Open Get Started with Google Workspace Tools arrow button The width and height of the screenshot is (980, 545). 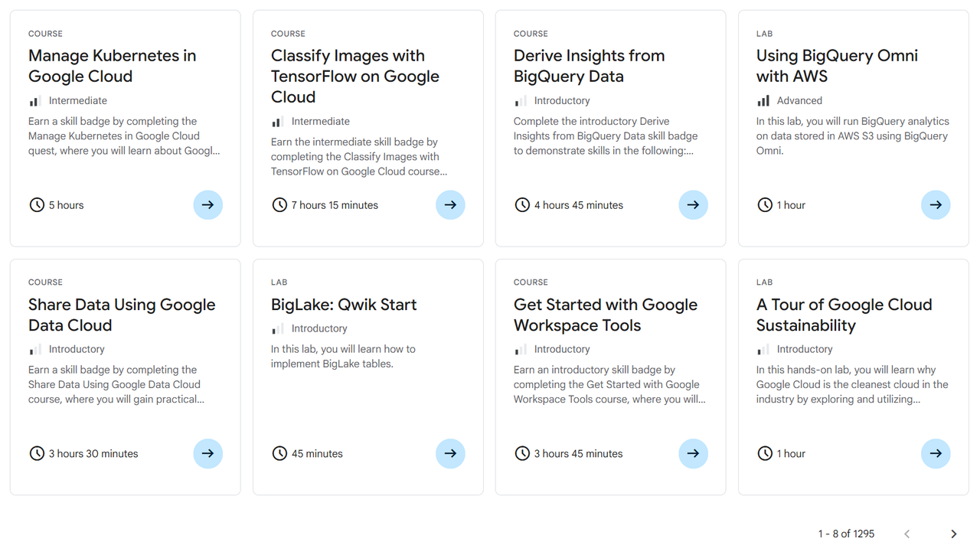[693, 454]
